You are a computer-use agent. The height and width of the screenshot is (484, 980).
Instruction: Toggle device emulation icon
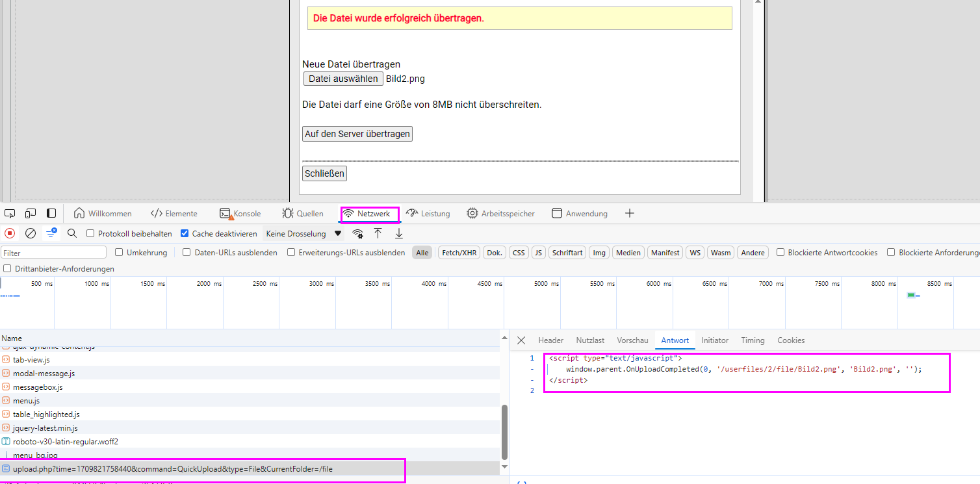coord(31,213)
